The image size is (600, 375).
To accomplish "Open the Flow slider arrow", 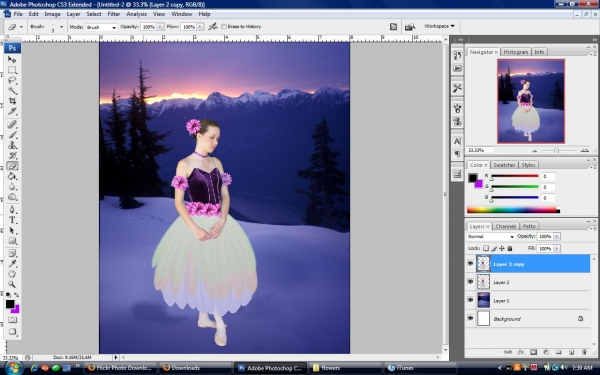I will [x=200, y=27].
